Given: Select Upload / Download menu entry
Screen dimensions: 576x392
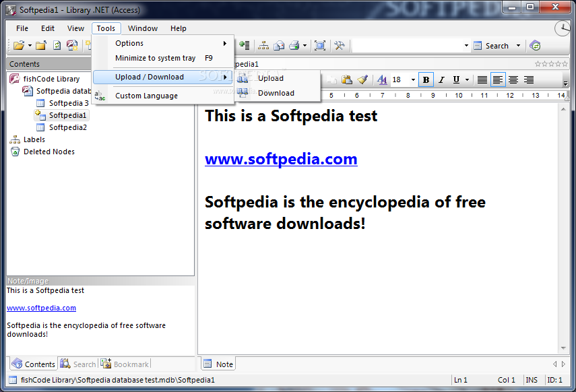Looking at the screenshot, I should coord(163,77).
